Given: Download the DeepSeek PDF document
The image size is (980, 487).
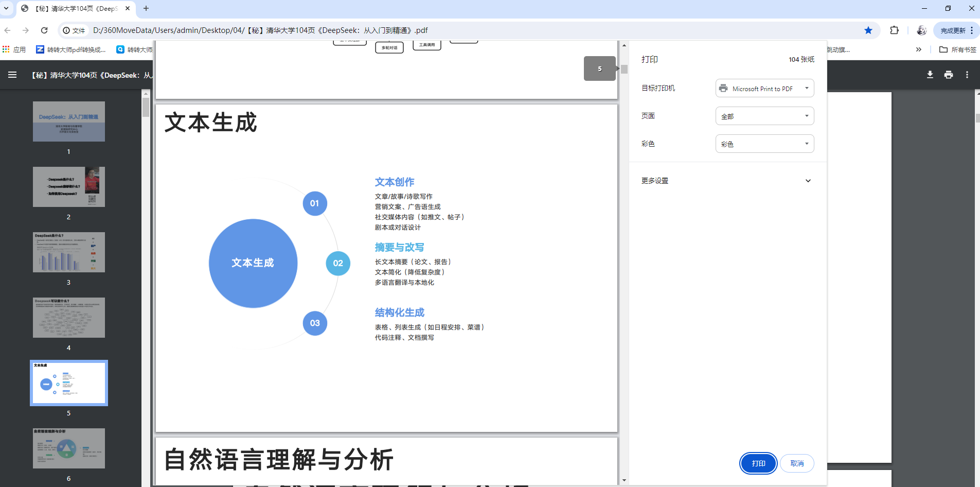Looking at the screenshot, I should pyautogui.click(x=929, y=75).
